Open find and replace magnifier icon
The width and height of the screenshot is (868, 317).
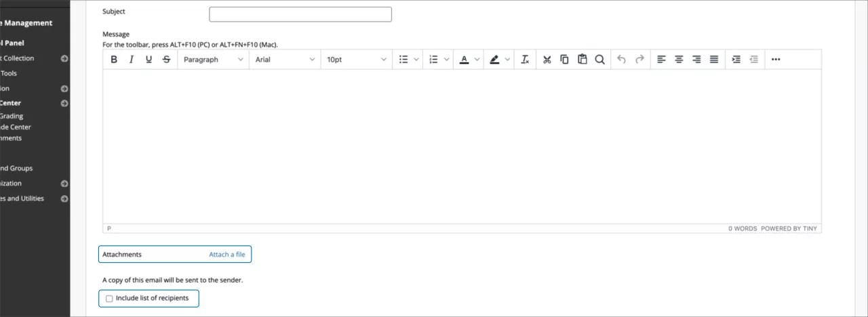click(x=599, y=60)
